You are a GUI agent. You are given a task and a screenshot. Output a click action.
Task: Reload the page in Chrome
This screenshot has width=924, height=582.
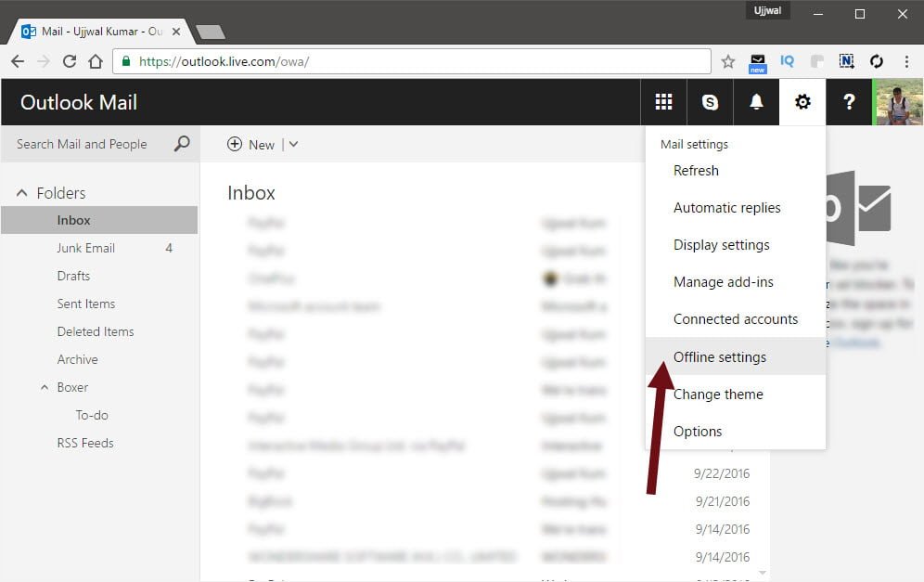tap(70, 61)
